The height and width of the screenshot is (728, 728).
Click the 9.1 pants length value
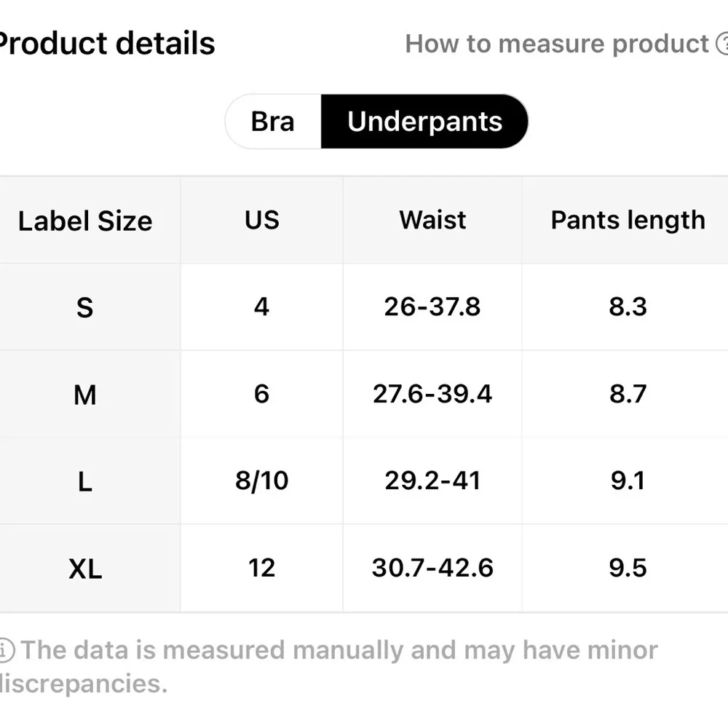coord(628,480)
